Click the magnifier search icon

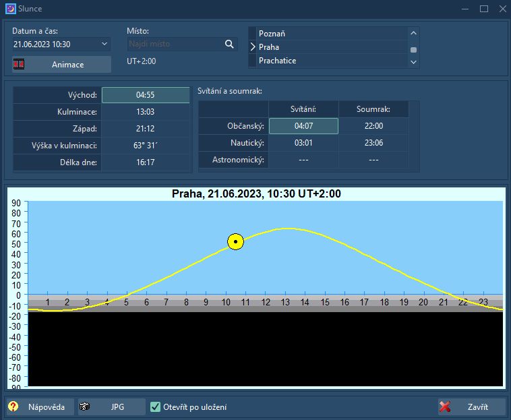[x=229, y=44]
